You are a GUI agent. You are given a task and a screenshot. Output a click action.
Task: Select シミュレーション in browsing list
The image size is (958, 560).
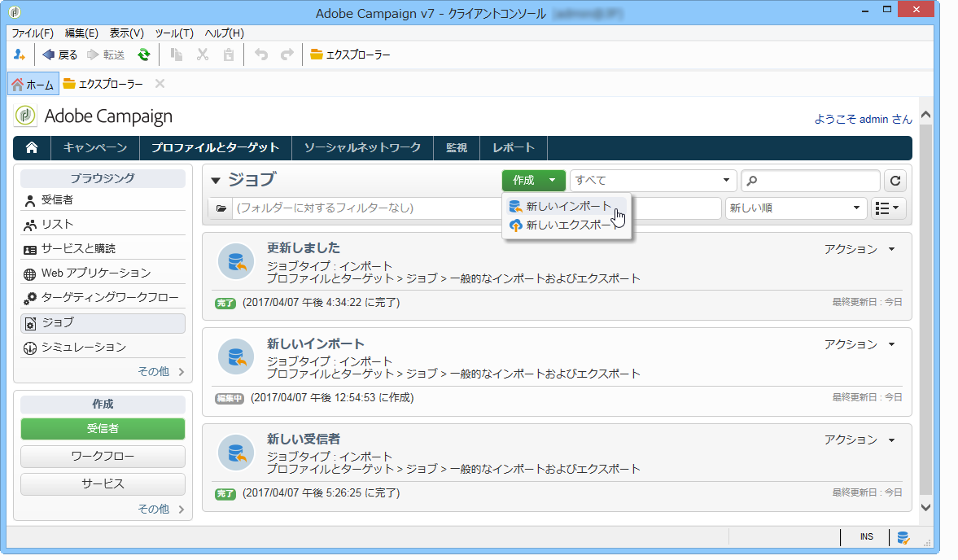103,348
